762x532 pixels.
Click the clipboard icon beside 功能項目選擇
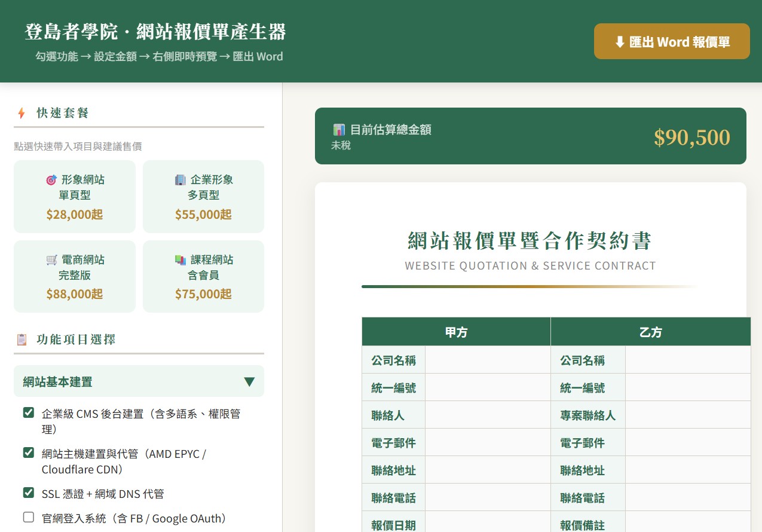click(22, 340)
